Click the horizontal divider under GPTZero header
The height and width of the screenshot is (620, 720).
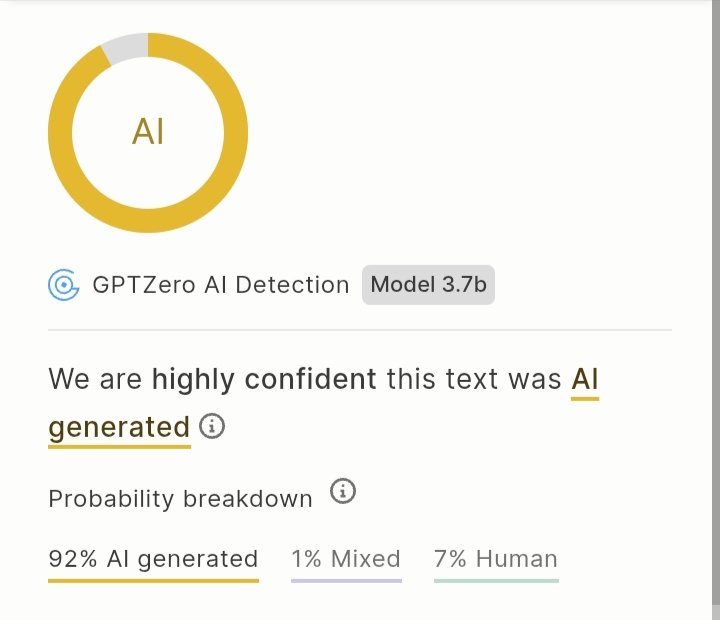(x=360, y=330)
